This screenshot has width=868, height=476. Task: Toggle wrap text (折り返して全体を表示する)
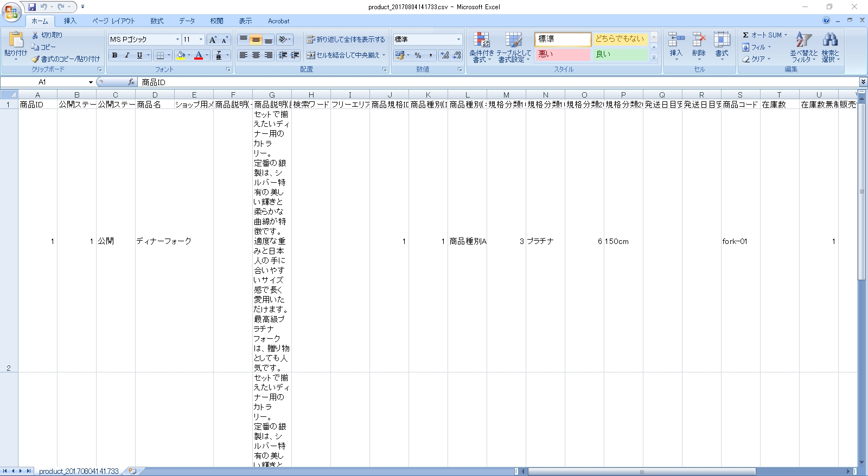[346, 40]
